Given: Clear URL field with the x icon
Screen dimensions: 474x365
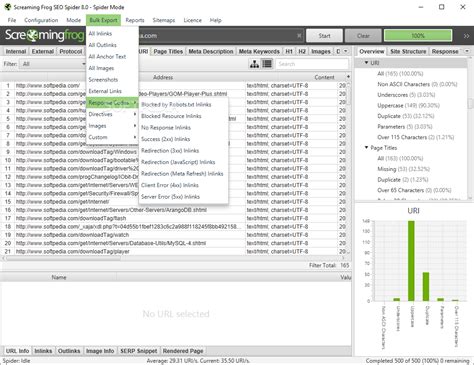Looking at the screenshot, I should click(x=299, y=36).
